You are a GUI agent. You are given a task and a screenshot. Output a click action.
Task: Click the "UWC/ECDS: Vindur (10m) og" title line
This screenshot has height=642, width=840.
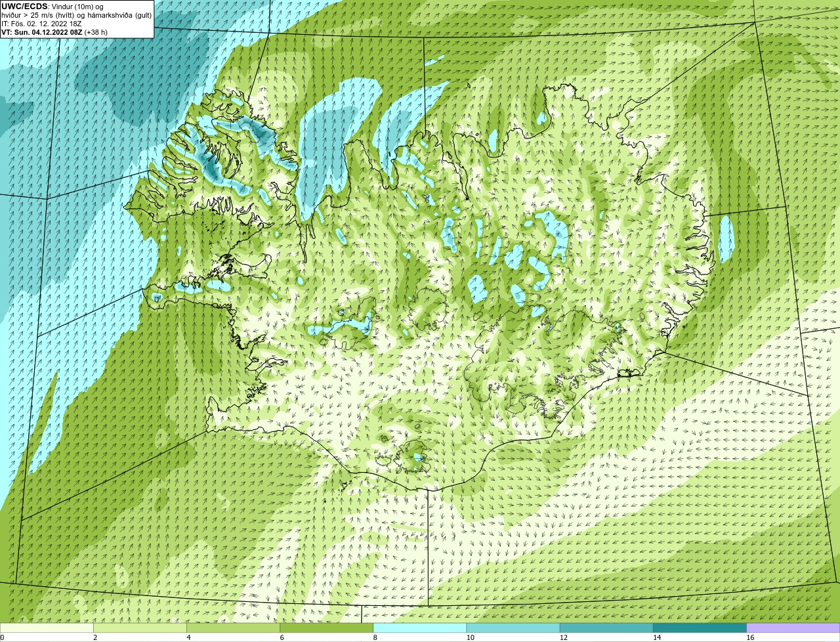52,7
